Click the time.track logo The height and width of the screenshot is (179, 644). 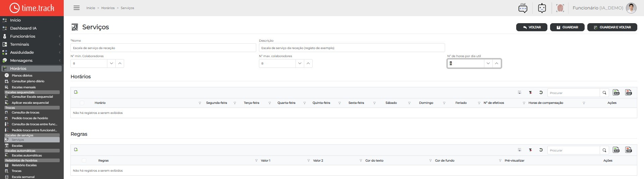32,8
